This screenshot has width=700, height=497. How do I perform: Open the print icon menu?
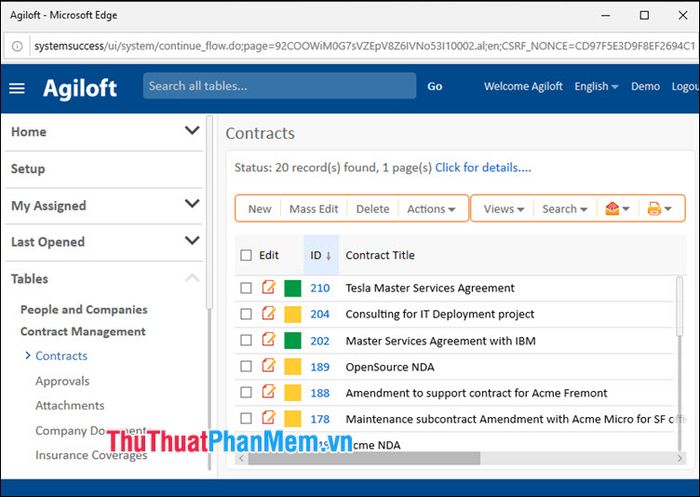(658, 209)
